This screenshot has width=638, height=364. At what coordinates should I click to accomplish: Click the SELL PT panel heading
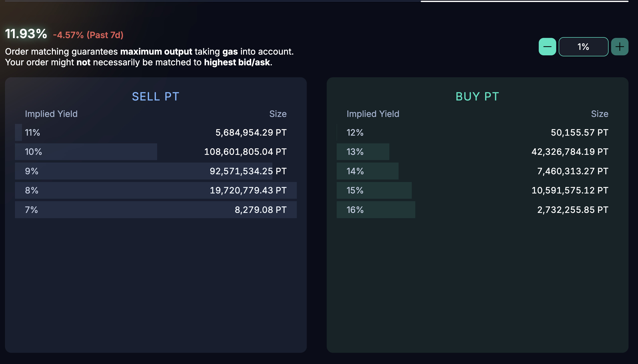click(x=156, y=96)
